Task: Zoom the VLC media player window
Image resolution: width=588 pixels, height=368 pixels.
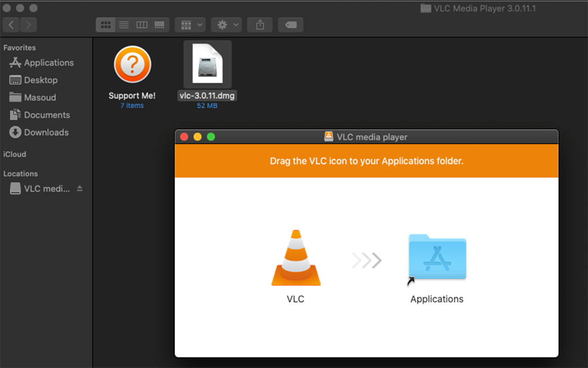Action: tap(211, 137)
